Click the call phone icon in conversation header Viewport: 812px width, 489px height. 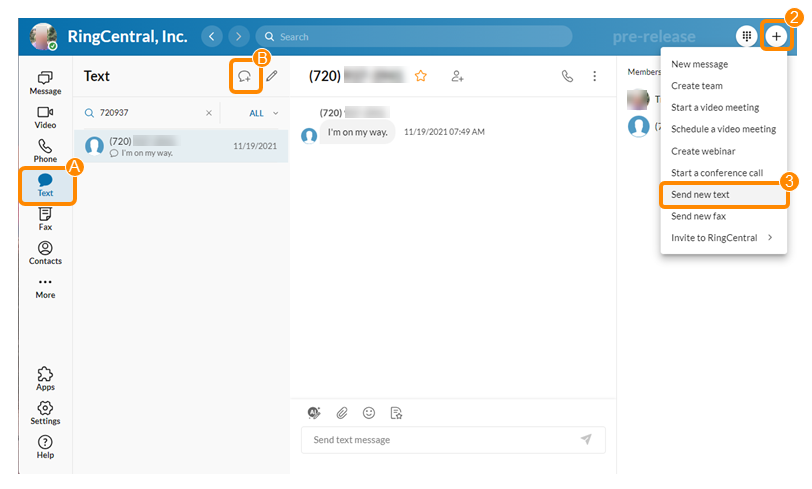pos(568,76)
